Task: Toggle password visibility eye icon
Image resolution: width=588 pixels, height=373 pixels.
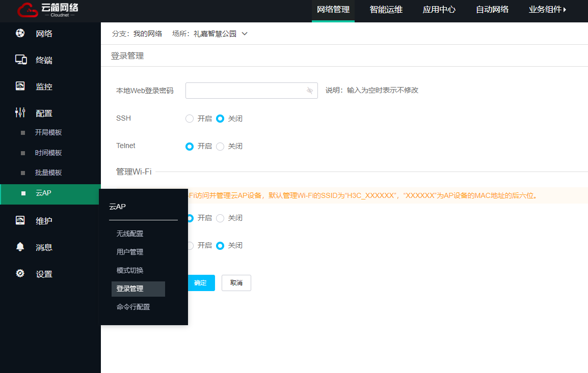Action: [310, 91]
